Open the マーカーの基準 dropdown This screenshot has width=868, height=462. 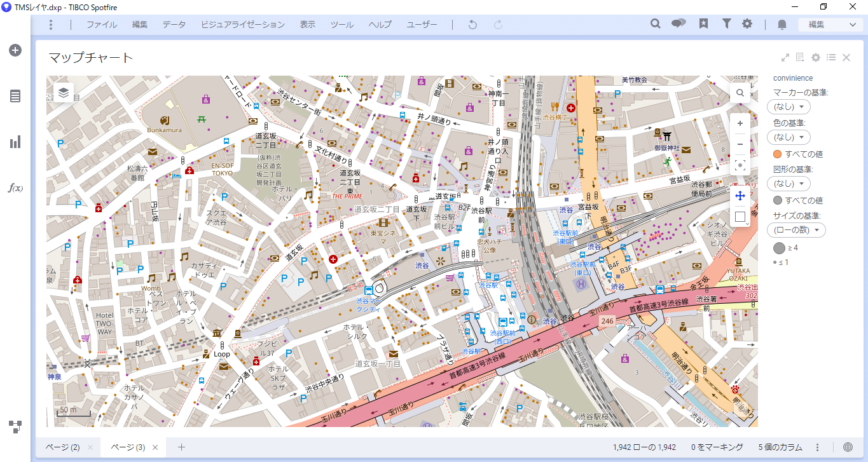(789, 107)
